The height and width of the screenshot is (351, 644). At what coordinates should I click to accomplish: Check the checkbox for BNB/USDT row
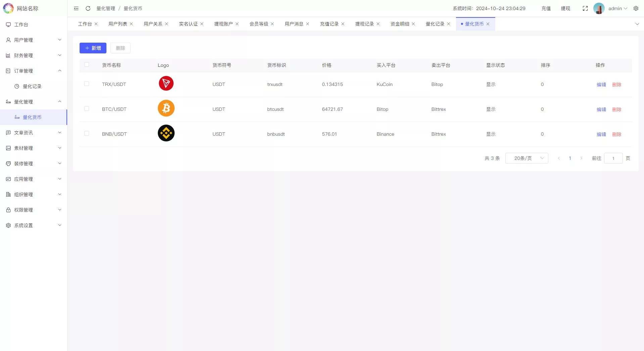pyautogui.click(x=87, y=133)
